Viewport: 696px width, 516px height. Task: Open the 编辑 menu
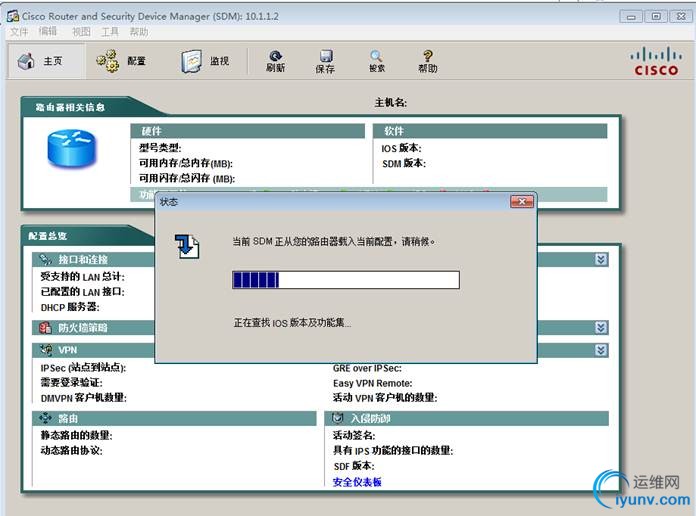pyautogui.click(x=47, y=32)
